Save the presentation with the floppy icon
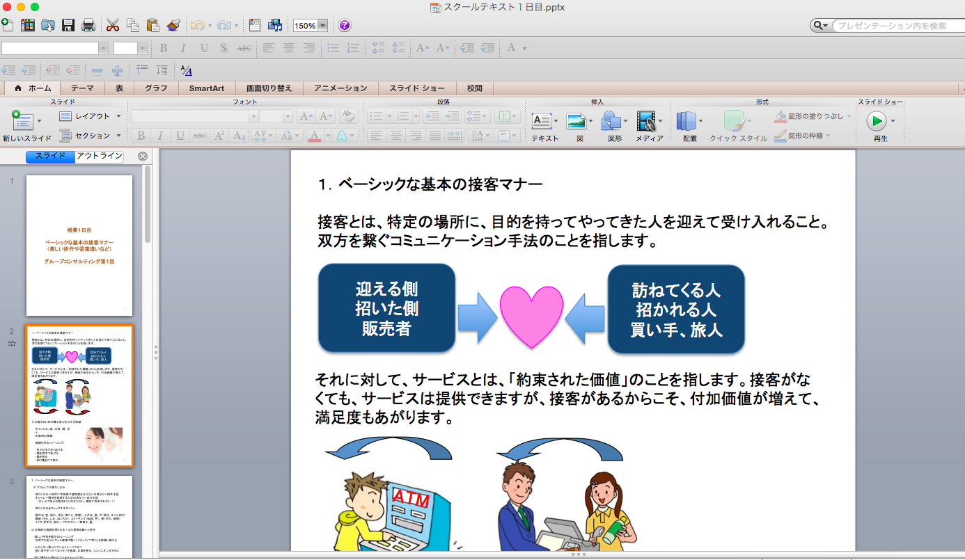This screenshot has width=965, height=560. (x=68, y=26)
